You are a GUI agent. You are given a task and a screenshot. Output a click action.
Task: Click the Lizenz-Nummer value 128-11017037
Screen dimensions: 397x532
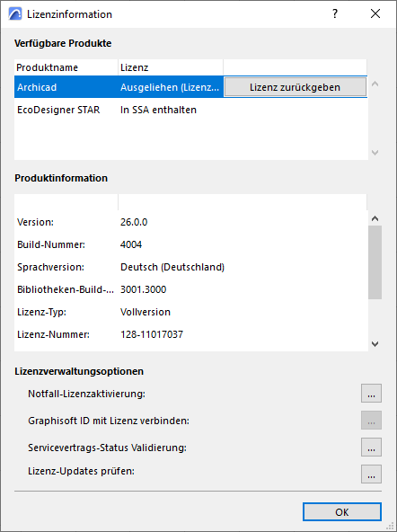point(152,334)
